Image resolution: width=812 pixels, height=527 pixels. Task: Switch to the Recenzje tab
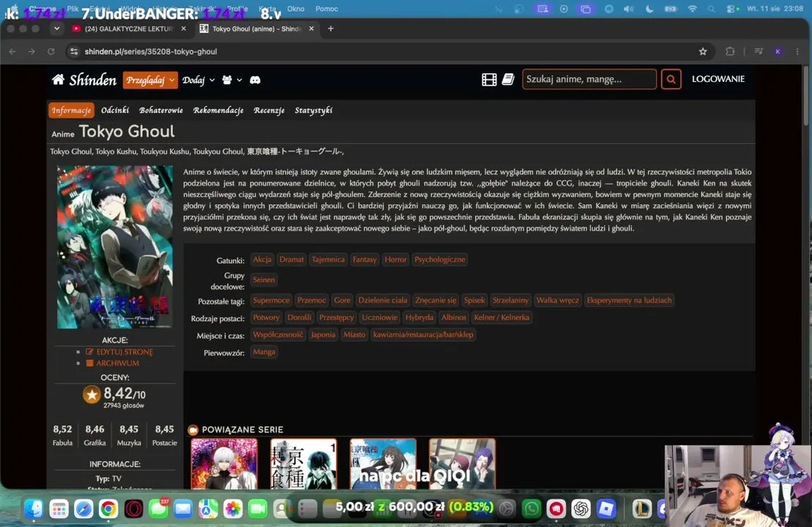(269, 111)
